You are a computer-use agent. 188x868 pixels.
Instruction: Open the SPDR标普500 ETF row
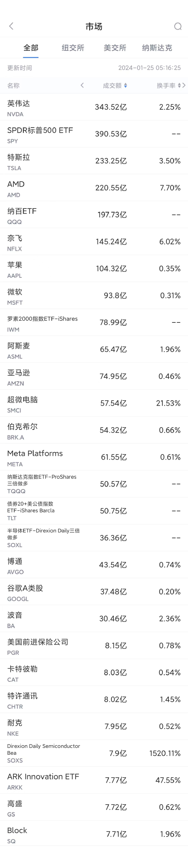[94, 134]
